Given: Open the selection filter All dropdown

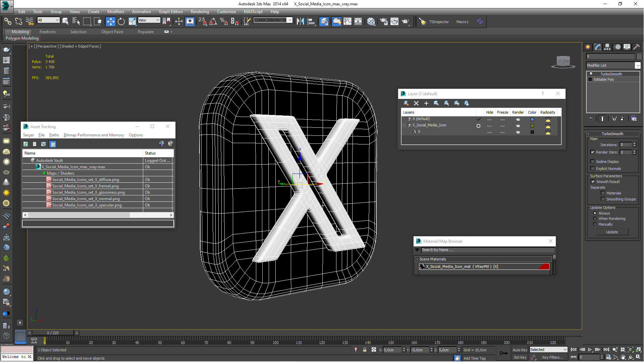Looking at the screenshot, I should (48, 20).
